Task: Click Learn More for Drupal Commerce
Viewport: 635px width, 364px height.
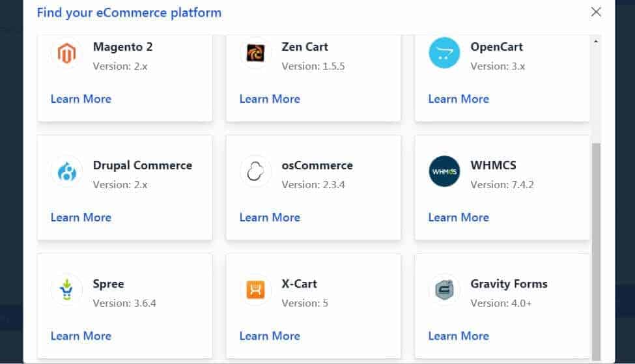Action: point(81,217)
